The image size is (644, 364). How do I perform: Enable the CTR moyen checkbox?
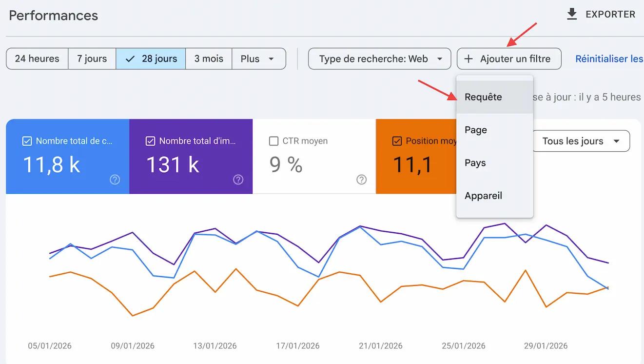tap(273, 141)
